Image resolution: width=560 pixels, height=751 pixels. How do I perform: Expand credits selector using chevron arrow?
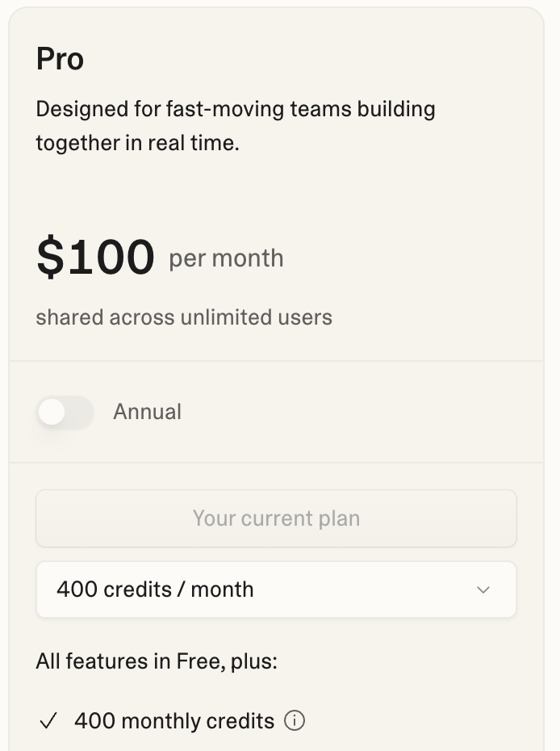pos(483,589)
